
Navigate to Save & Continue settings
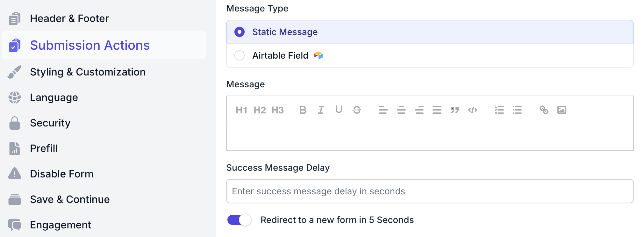(70, 199)
